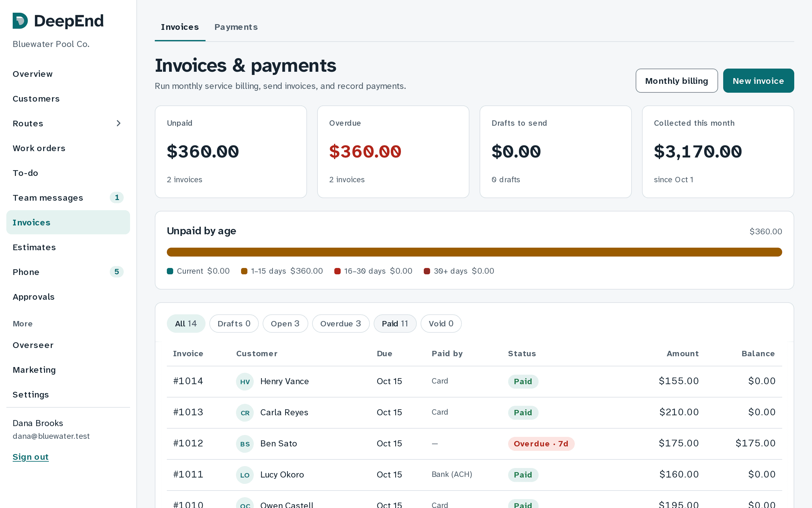
Task: Open Overview in sidebar
Action: click(x=68, y=74)
